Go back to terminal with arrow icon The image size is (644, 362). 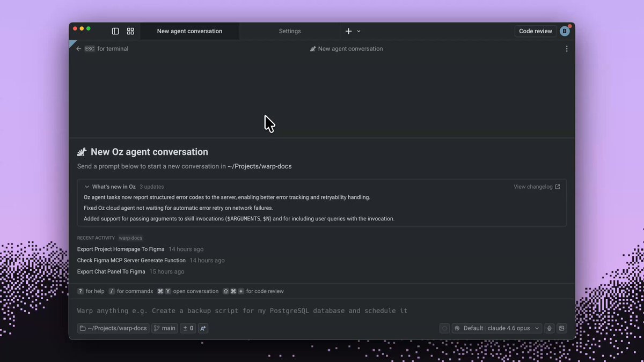(79, 49)
